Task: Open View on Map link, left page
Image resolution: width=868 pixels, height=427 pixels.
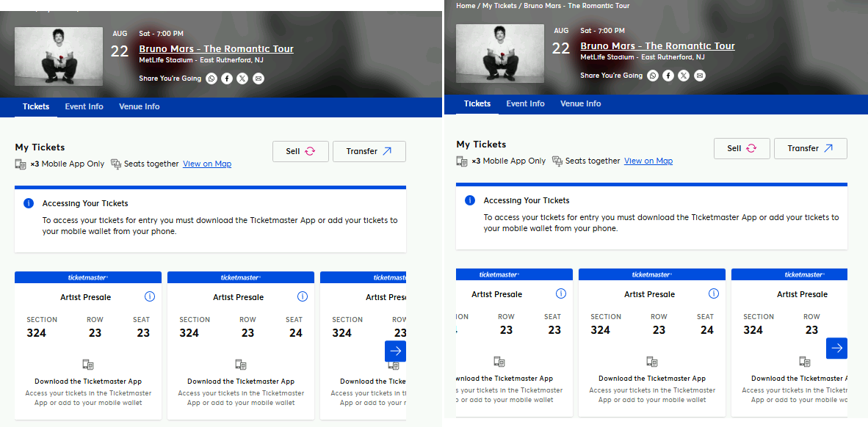Action: click(x=207, y=164)
